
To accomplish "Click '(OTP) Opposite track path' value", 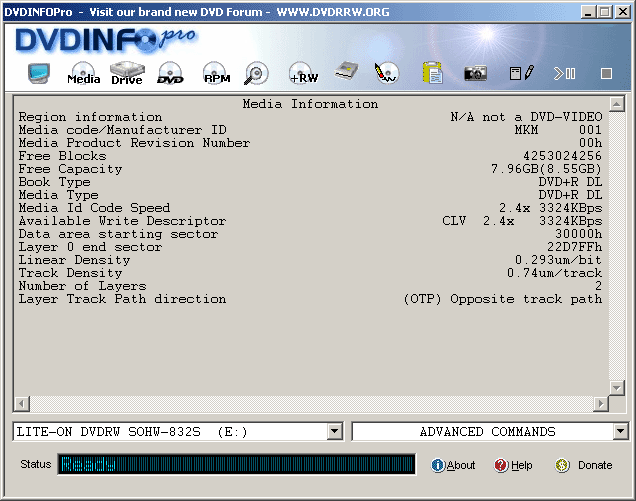I will coord(503,299).
